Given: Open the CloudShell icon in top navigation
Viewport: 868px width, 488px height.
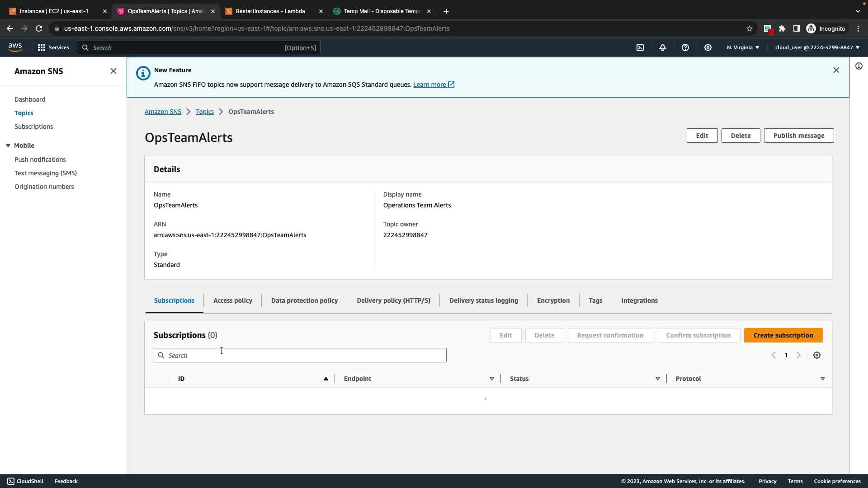Looking at the screenshot, I should click(x=640, y=47).
